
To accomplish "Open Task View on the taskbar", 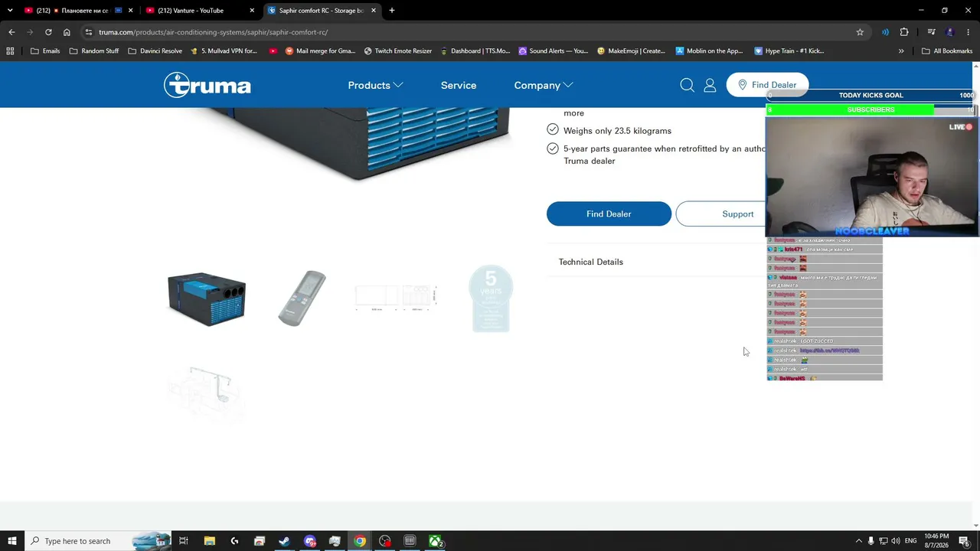I will point(184,541).
